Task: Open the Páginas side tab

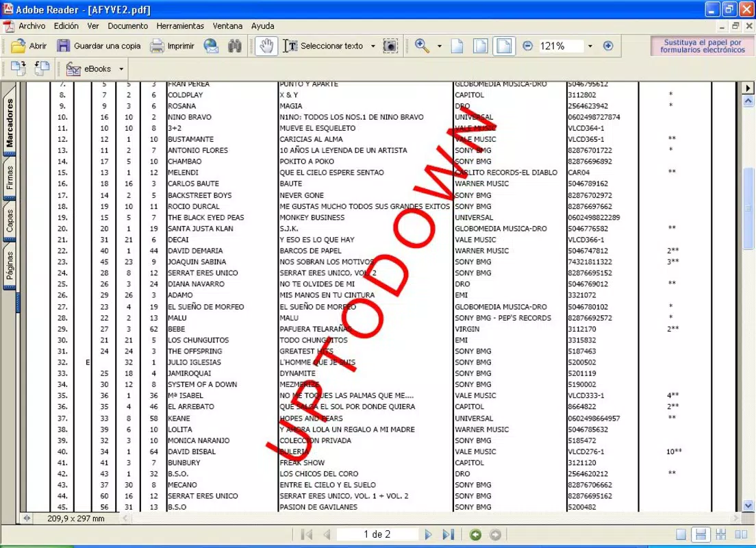Action: (x=9, y=266)
